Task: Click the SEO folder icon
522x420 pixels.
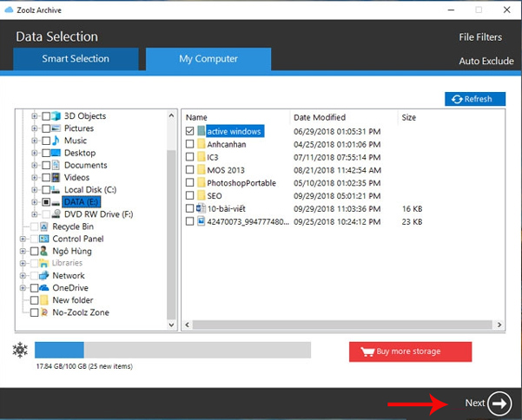Action: (x=201, y=195)
